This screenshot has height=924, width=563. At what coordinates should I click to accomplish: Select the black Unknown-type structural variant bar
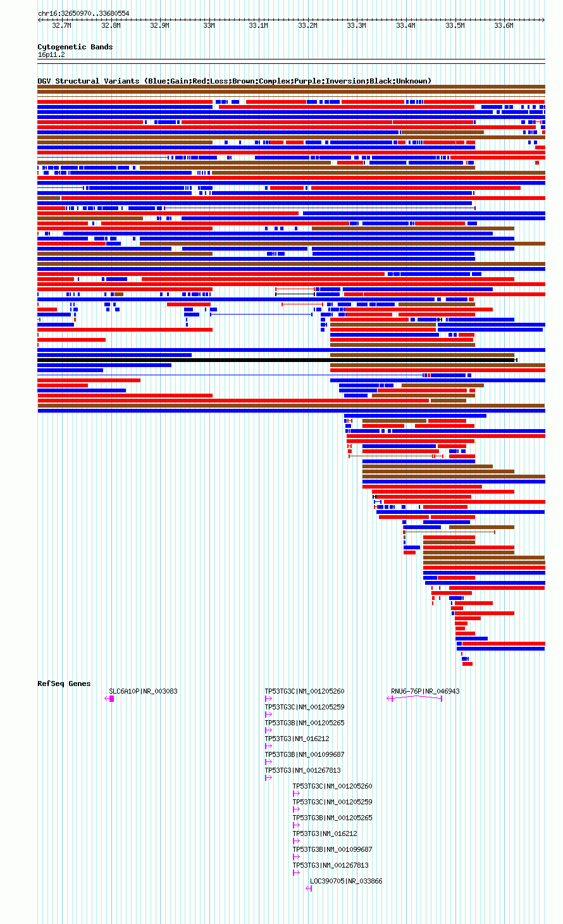(x=277, y=360)
